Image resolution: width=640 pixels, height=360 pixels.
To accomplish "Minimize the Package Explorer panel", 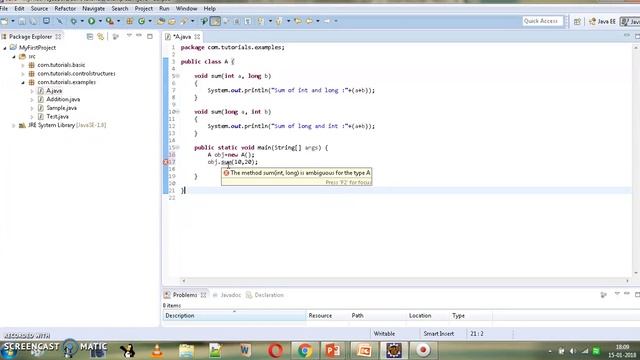I will 139,36.
